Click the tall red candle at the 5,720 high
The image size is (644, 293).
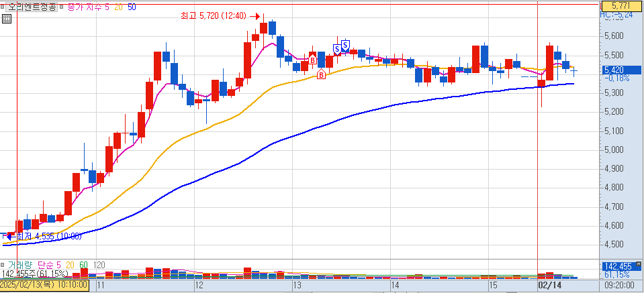264,29
